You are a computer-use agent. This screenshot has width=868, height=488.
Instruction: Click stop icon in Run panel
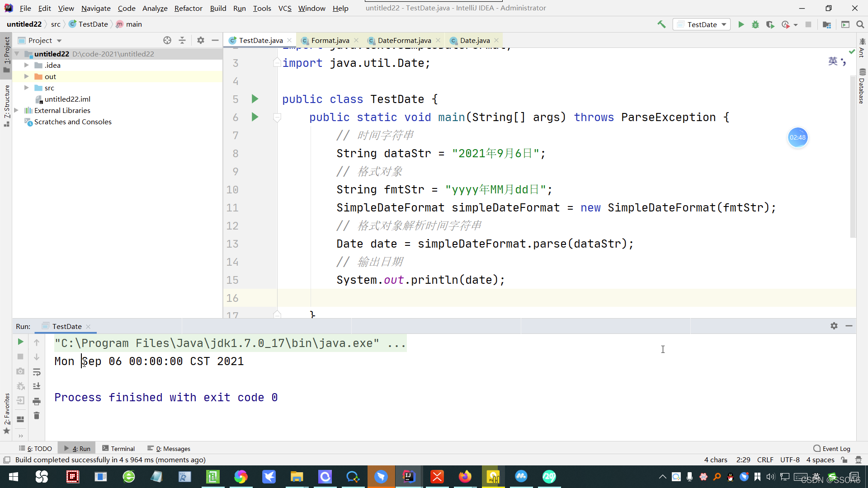click(x=20, y=357)
